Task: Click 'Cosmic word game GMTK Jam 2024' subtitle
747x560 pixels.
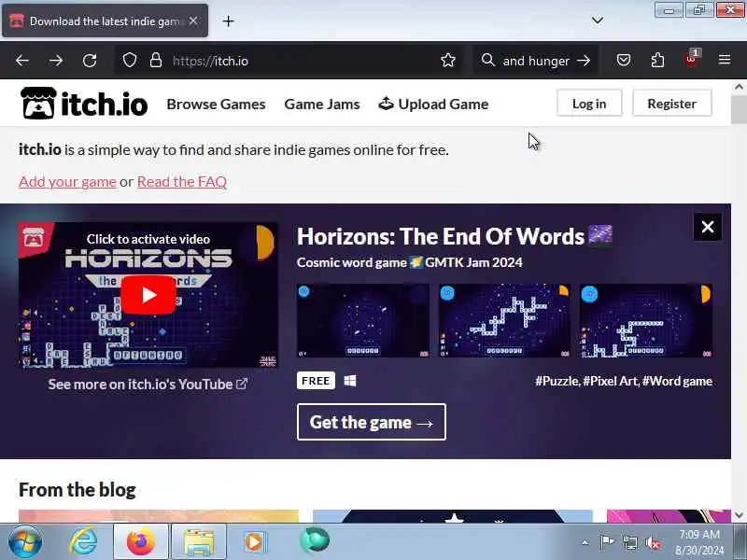Action: coord(409,262)
